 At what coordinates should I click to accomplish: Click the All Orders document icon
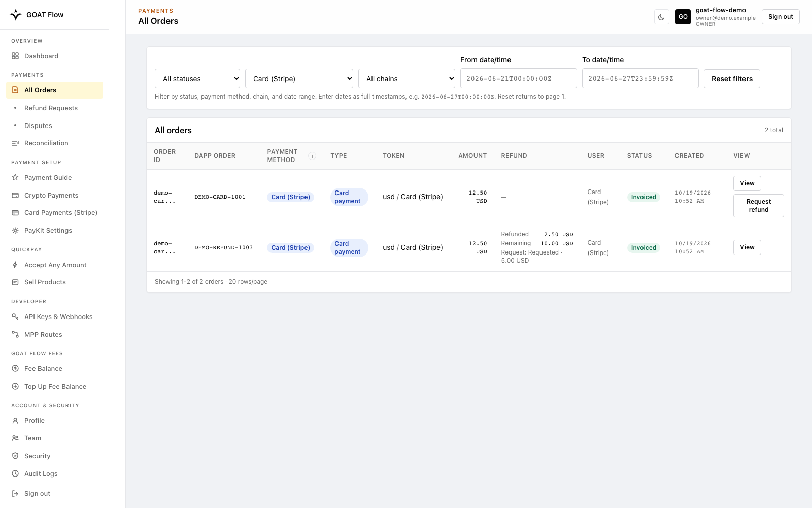pyautogui.click(x=15, y=90)
